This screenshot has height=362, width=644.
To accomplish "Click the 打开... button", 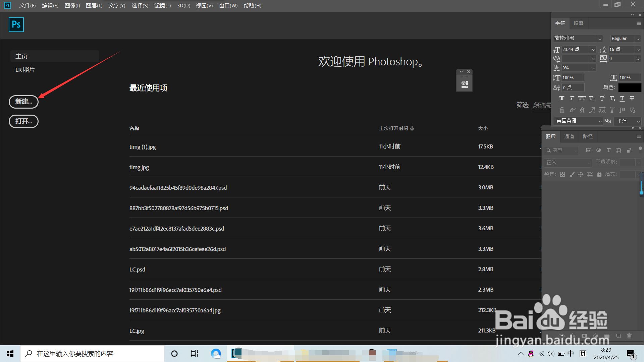I will [23, 121].
